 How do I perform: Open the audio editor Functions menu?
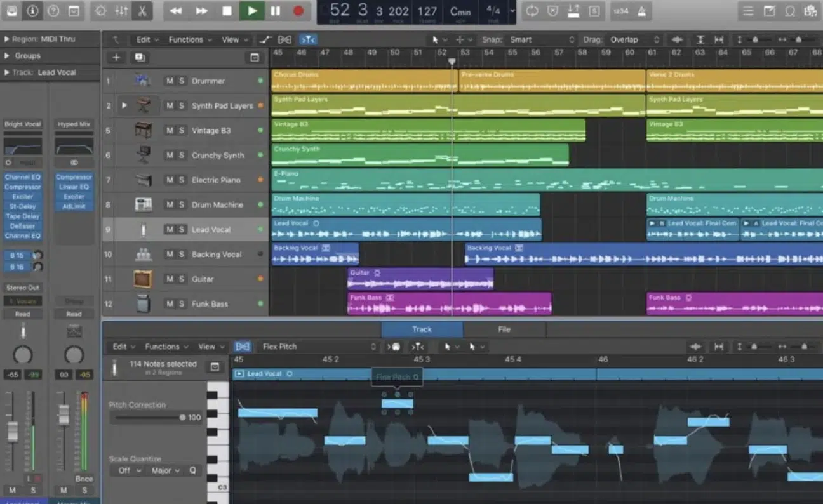tap(166, 347)
